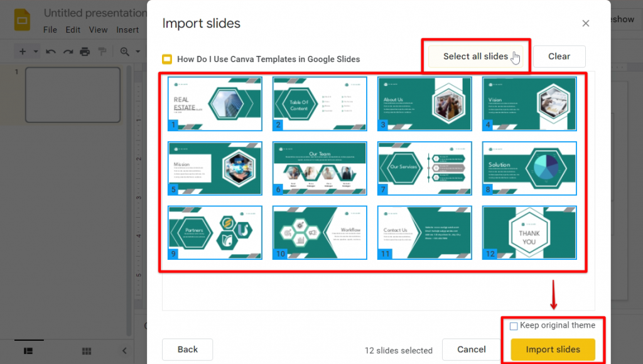Image resolution: width=643 pixels, height=364 pixels.
Task: Collapse the filmstrip panel with the chevron
Action: [x=124, y=351]
